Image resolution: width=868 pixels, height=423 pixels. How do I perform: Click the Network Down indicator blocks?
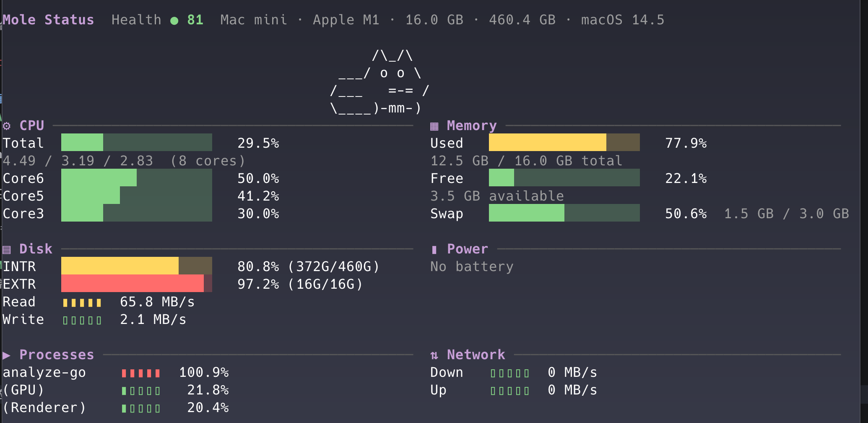tap(510, 373)
